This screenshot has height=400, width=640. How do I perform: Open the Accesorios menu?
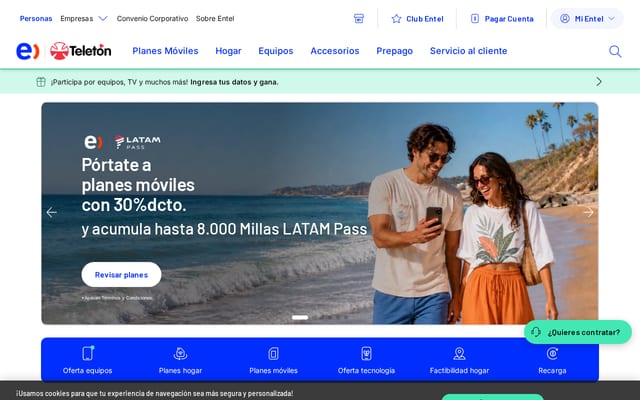[335, 51]
